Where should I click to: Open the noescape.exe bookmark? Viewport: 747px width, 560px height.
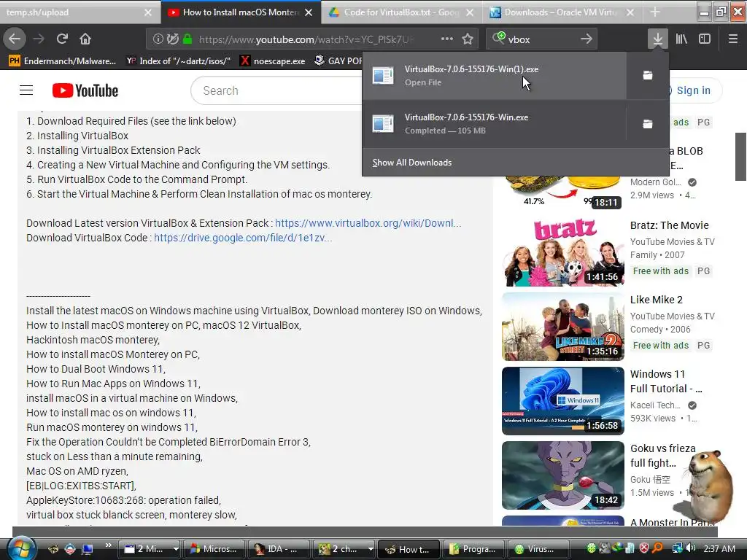(273, 61)
